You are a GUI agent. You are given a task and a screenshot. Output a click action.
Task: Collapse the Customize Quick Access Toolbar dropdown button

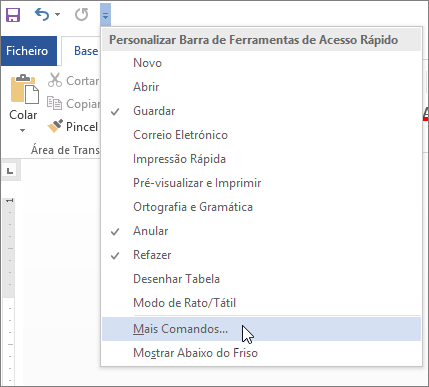105,15
